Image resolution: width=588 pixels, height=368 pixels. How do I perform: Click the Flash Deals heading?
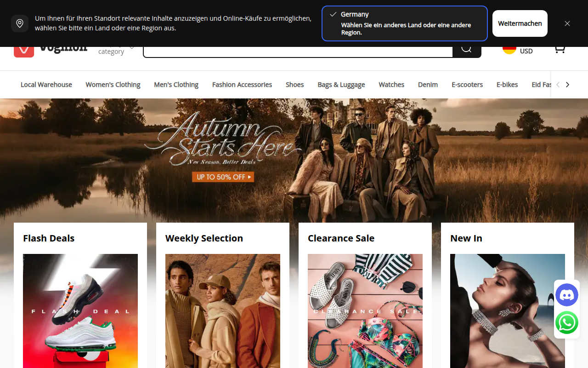[x=49, y=238]
